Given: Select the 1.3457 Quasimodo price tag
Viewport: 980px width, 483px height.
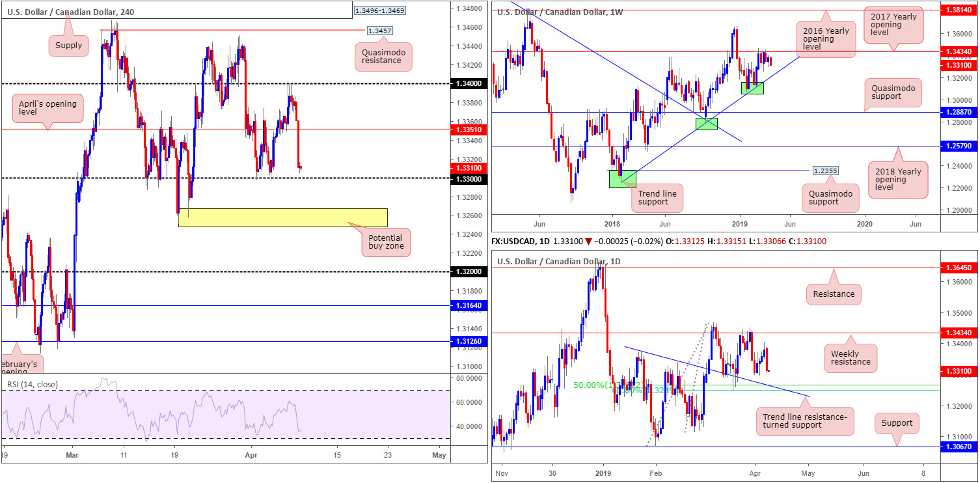Looking at the screenshot, I should click(x=379, y=31).
